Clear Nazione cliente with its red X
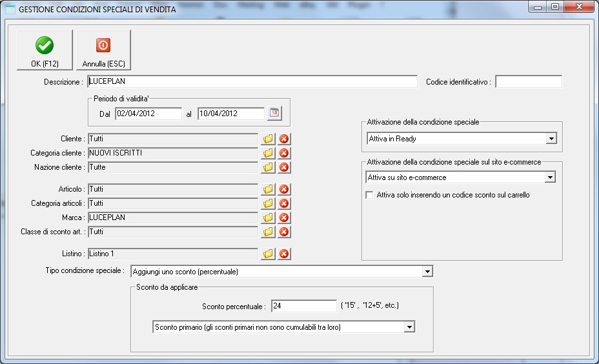This screenshot has height=364, width=599. tap(284, 167)
